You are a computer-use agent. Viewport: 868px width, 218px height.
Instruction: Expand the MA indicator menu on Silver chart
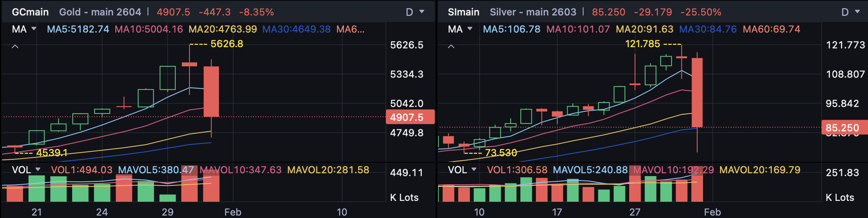click(x=460, y=29)
